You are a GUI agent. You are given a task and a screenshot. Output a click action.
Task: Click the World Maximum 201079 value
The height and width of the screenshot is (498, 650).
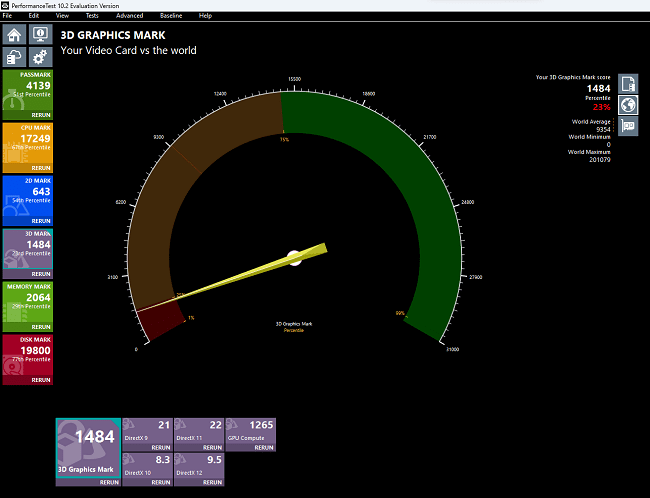click(x=599, y=160)
